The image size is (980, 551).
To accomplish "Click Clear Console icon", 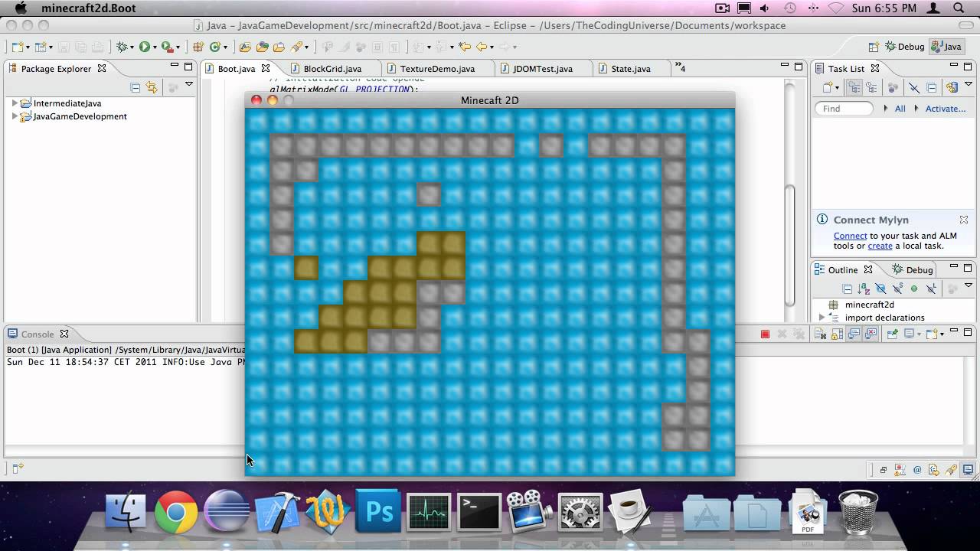I will tap(819, 334).
